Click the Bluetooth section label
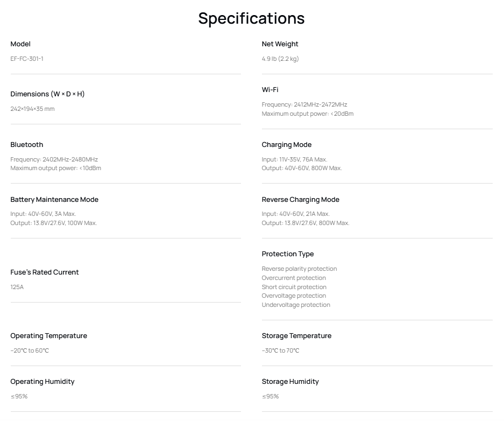This screenshot has width=504, height=421. click(x=27, y=145)
